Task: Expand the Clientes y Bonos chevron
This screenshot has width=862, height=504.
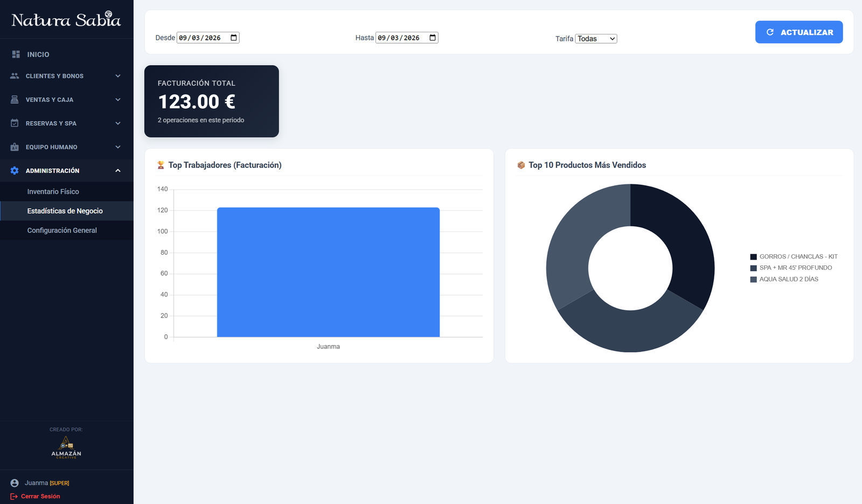Action: point(118,76)
